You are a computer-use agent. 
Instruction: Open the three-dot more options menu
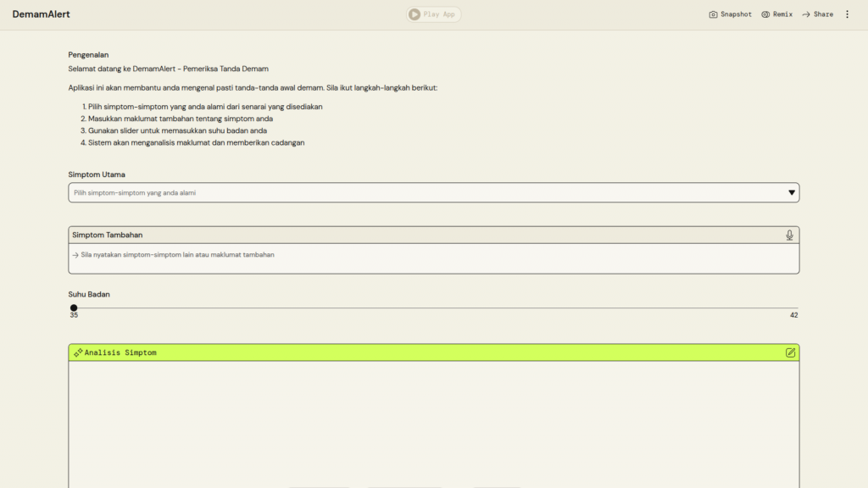pos(847,14)
